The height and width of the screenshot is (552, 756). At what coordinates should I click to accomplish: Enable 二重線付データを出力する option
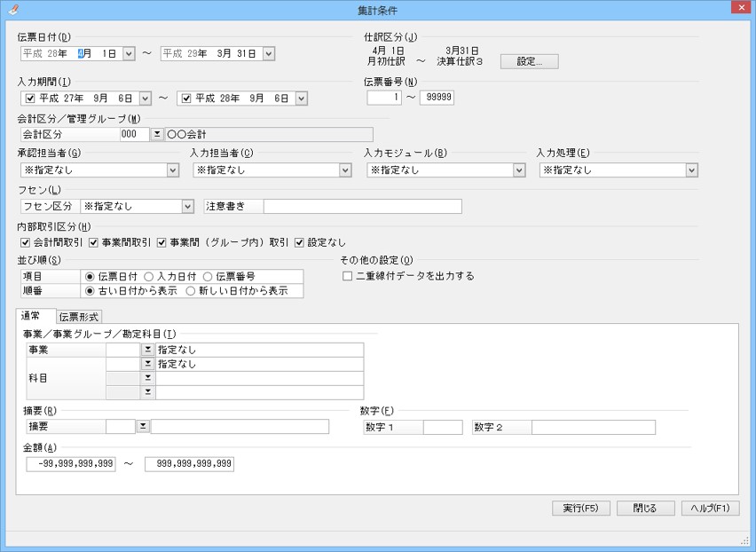point(348,276)
